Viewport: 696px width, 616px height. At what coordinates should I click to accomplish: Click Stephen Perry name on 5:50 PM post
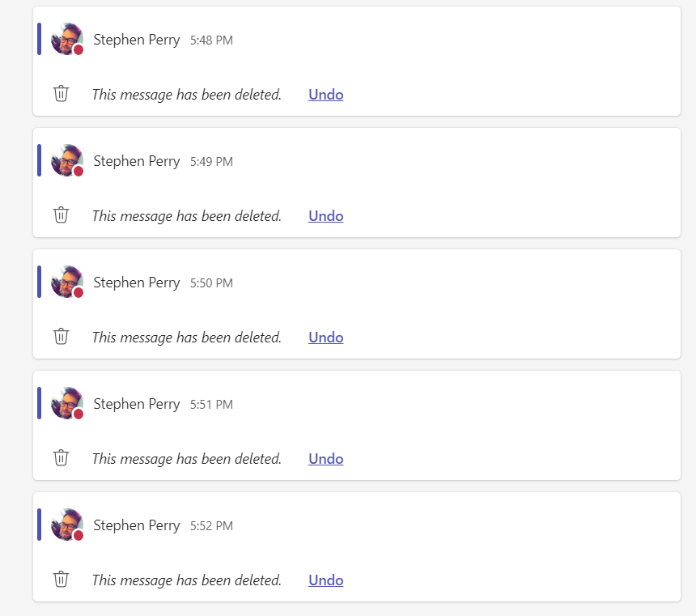click(x=136, y=283)
